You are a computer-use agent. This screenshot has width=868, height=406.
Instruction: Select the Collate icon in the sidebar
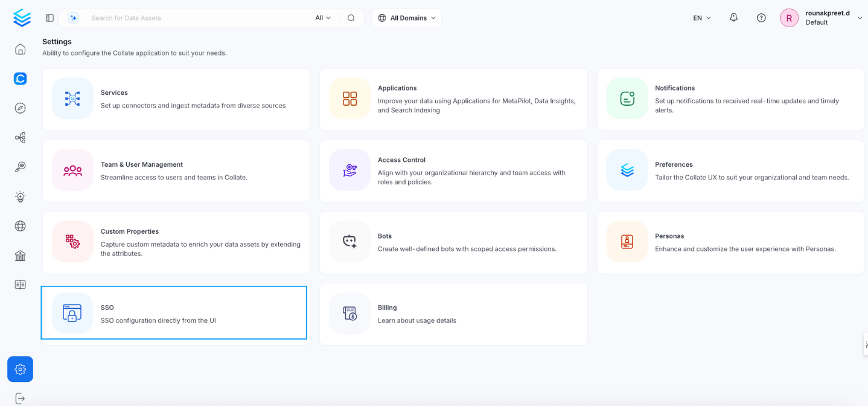tap(20, 79)
